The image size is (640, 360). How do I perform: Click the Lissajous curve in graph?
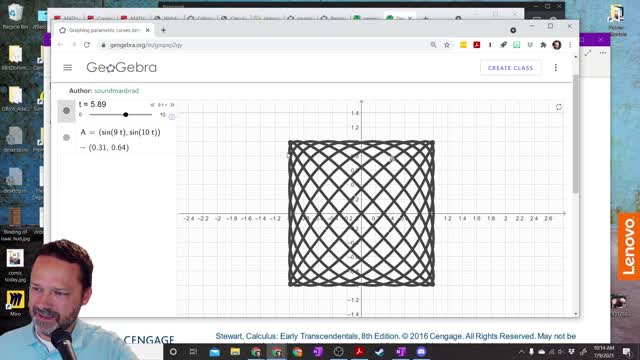pos(362,213)
